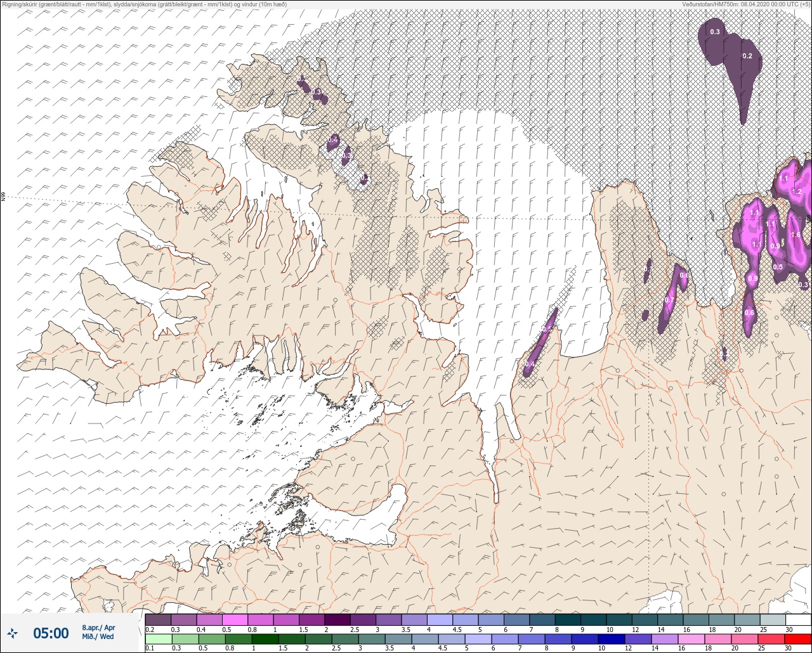The height and width of the screenshot is (653, 812).
Task: Click the '8.apr./ Apr' date text
Action: point(98,628)
